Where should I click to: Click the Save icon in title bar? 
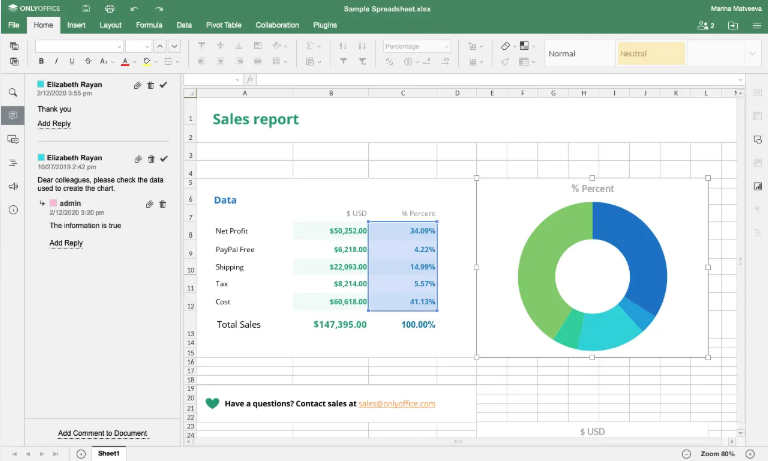[x=86, y=9]
